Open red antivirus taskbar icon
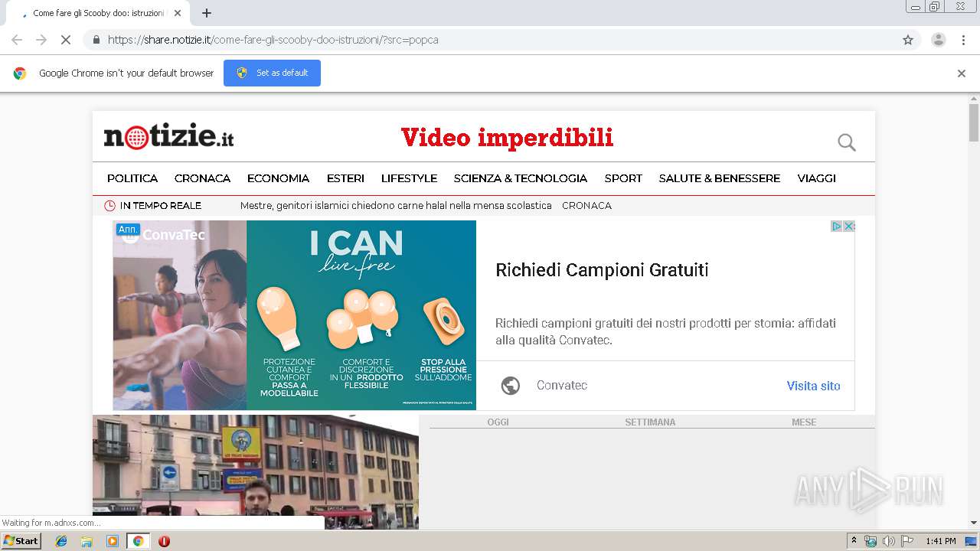Viewport: 980px width, 551px height. click(164, 541)
